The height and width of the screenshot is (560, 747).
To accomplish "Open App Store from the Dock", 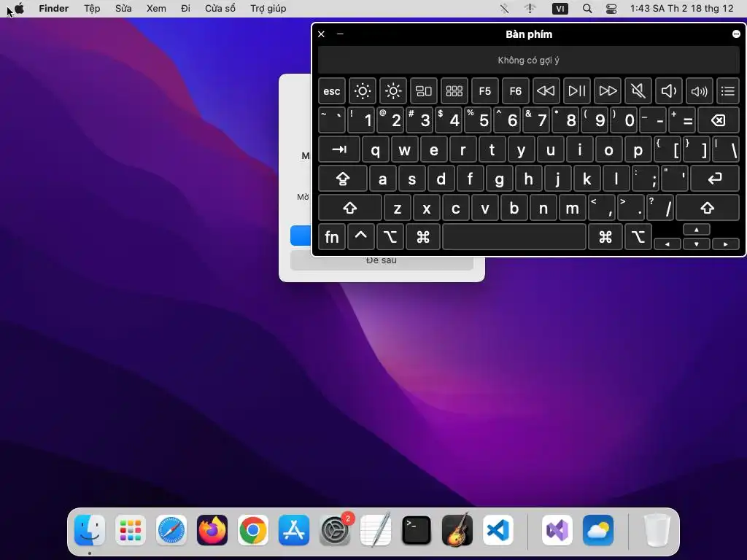I will pos(294,530).
